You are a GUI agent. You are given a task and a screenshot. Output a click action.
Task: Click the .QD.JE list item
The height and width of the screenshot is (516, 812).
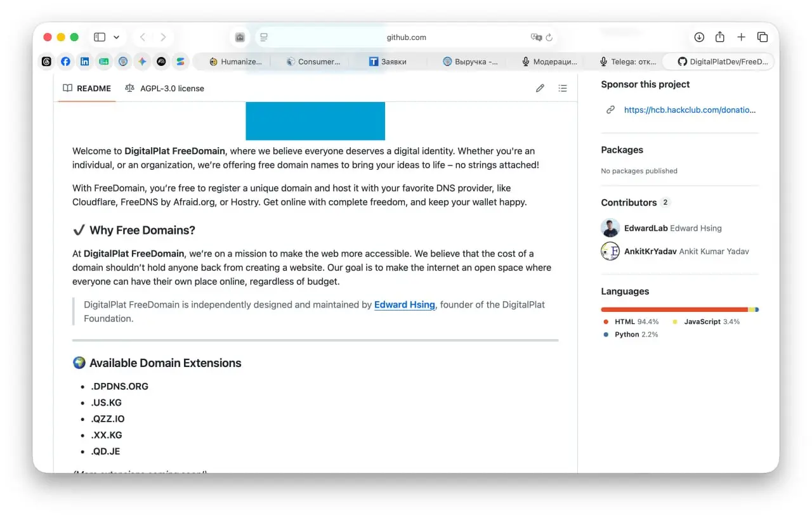(105, 451)
